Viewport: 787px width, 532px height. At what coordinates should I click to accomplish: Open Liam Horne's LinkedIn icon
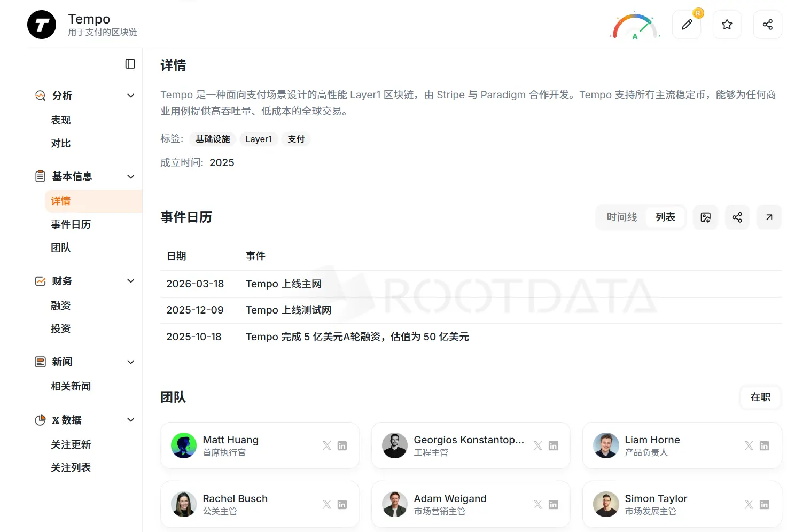pos(765,445)
